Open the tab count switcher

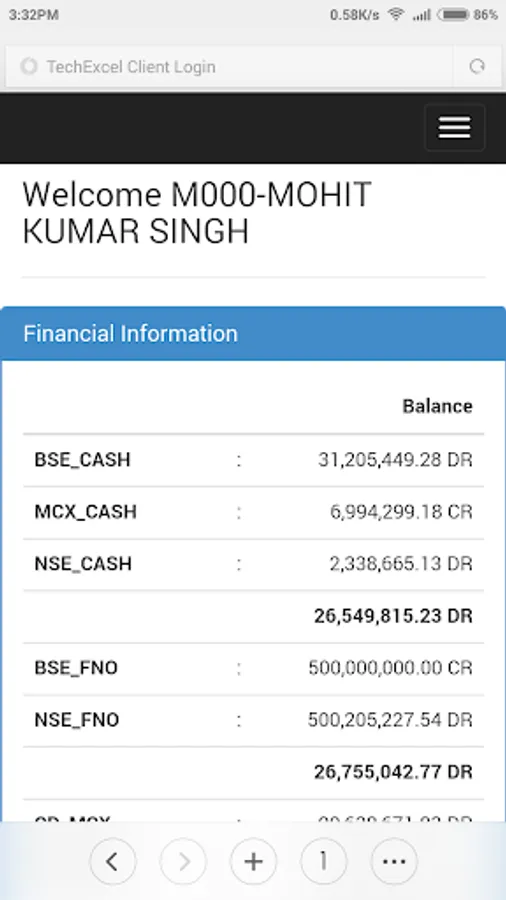324,861
